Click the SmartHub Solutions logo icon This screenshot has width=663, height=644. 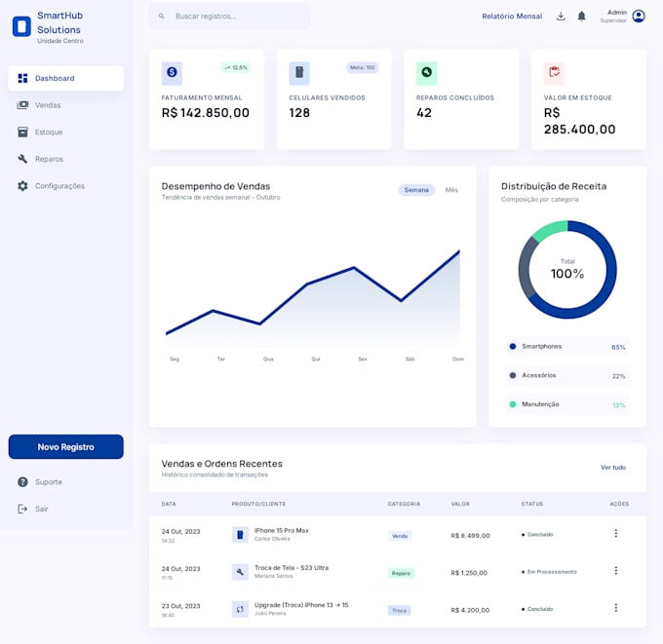tap(21, 26)
